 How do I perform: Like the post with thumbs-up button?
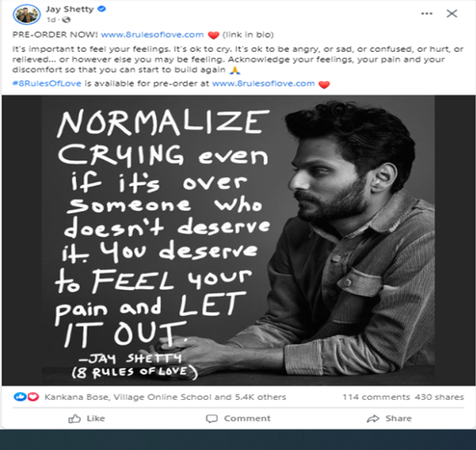pyautogui.click(x=86, y=418)
